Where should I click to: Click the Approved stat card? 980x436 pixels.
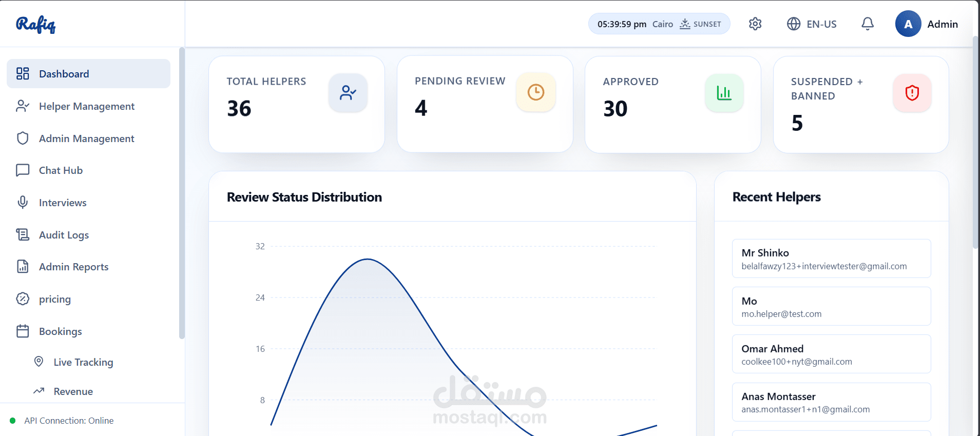coord(672,104)
